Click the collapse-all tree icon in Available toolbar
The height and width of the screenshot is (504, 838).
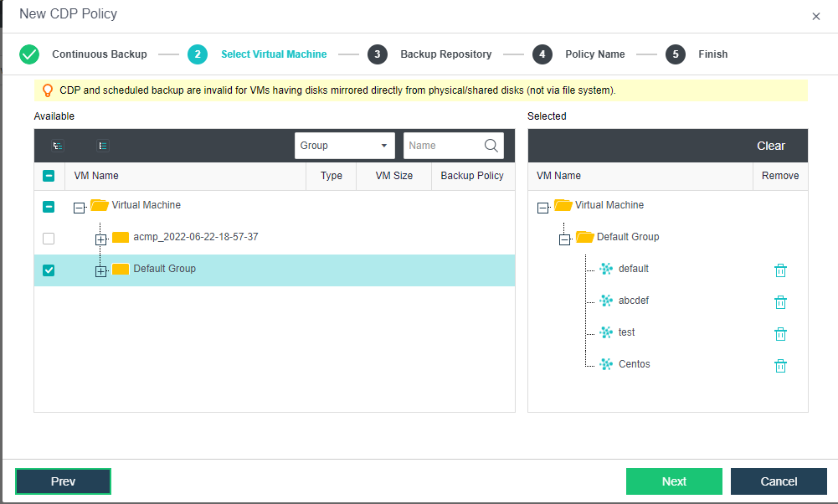point(103,146)
